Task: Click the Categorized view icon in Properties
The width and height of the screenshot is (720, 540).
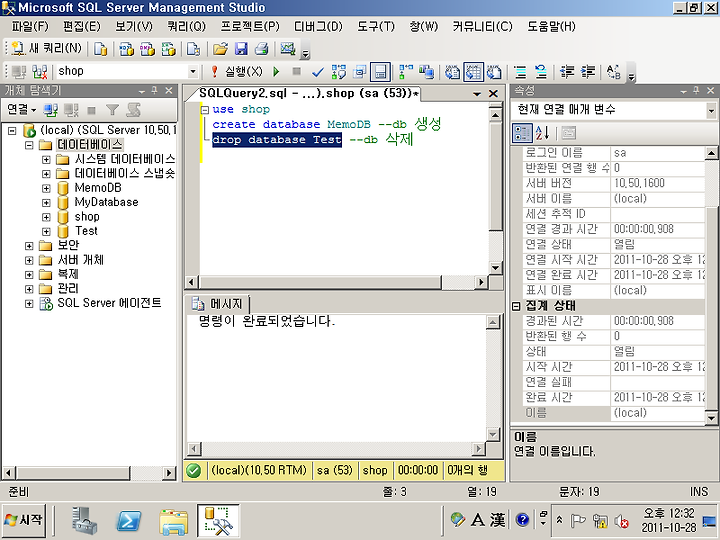Action: [x=522, y=133]
